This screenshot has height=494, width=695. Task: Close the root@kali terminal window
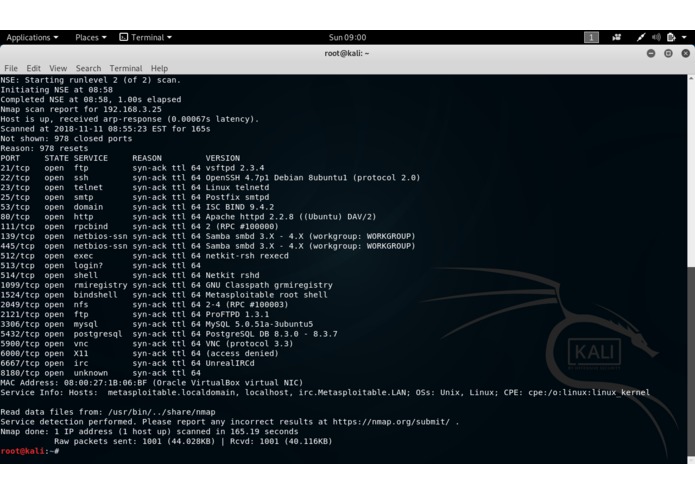(x=686, y=53)
